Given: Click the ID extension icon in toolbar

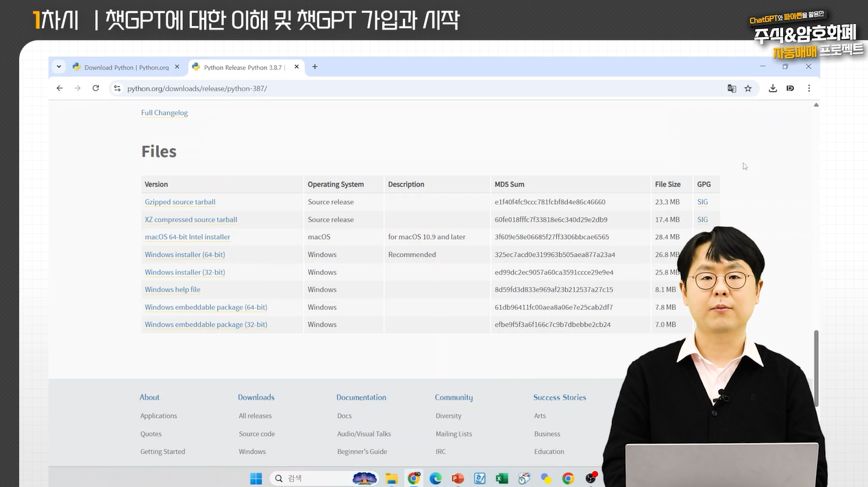Looking at the screenshot, I should coord(791,88).
